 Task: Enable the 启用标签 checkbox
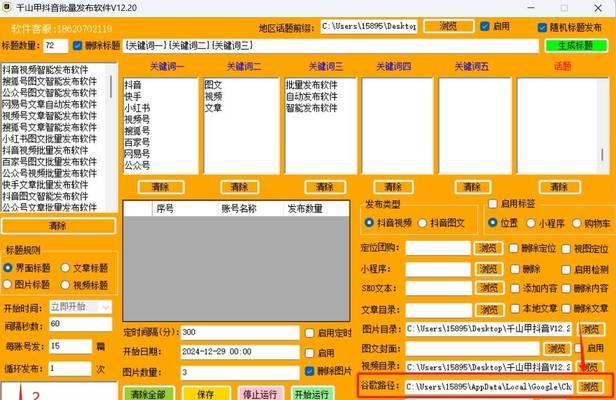coord(492,204)
